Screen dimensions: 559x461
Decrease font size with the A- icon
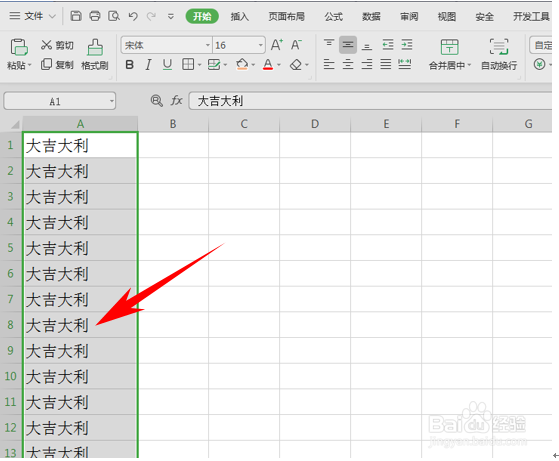296,45
